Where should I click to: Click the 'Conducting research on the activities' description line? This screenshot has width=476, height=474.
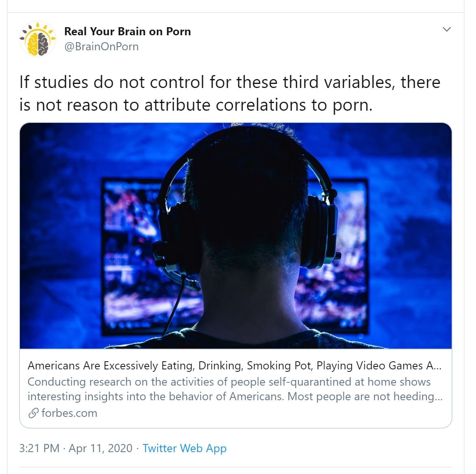click(x=229, y=382)
